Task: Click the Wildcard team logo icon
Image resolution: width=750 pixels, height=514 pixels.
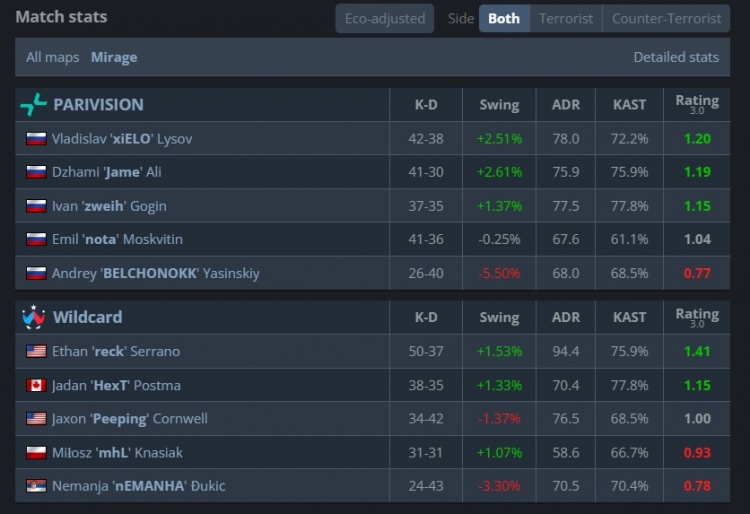Action: pyautogui.click(x=33, y=317)
